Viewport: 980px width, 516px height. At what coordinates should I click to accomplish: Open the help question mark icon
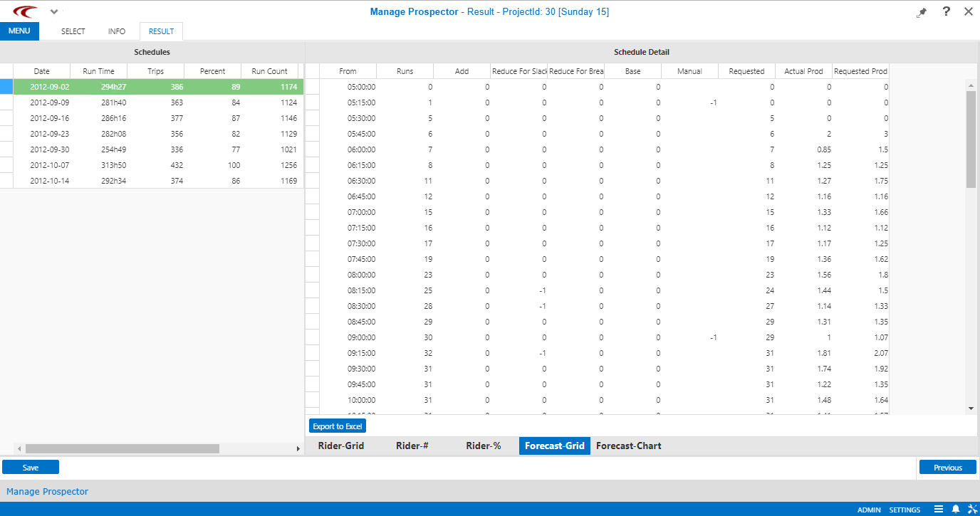(944, 11)
